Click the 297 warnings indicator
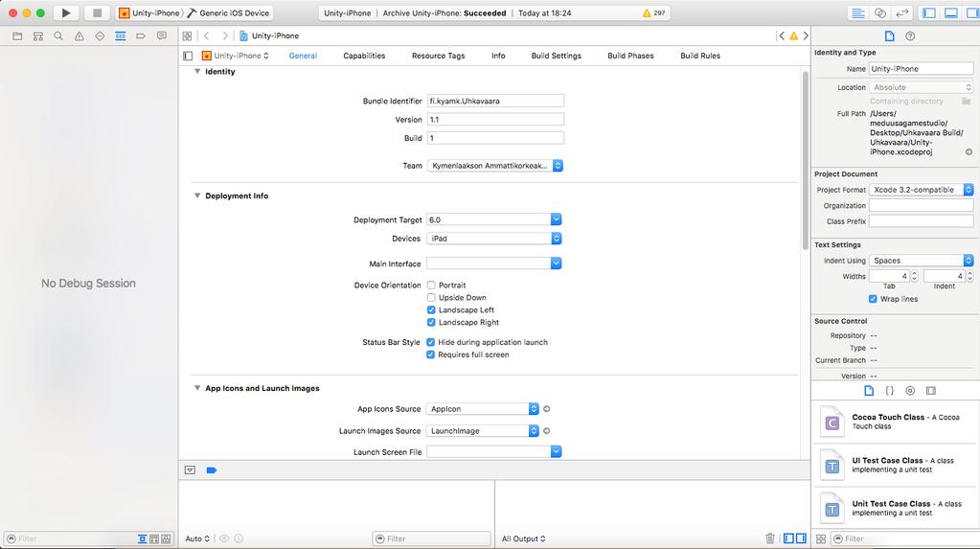This screenshot has height=549, width=980. point(653,13)
